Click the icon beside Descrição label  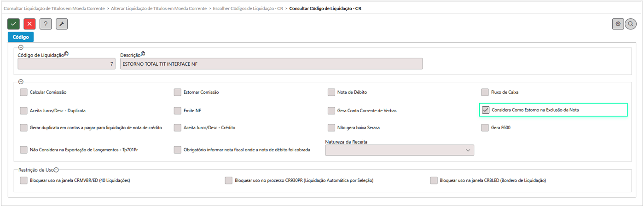tap(143, 54)
